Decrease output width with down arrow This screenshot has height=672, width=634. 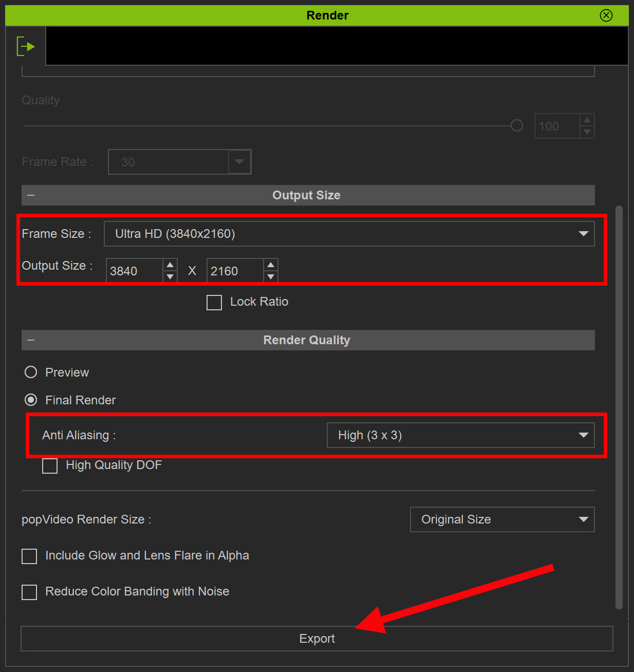pyautogui.click(x=170, y=276)
